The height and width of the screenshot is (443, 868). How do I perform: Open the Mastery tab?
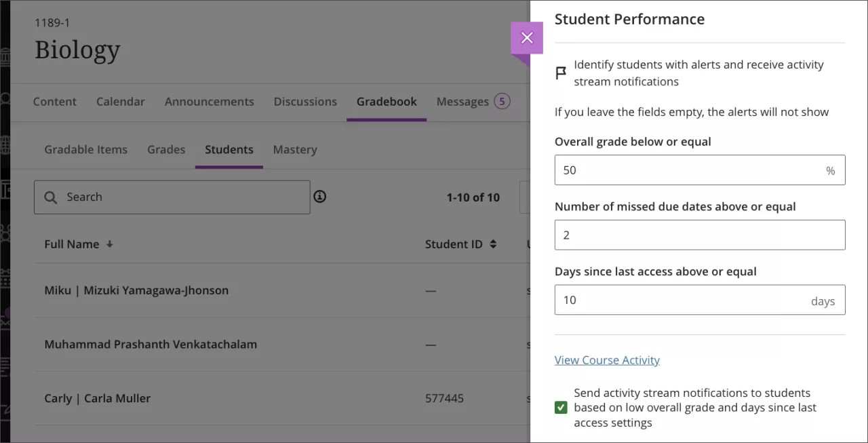(295, 149)
